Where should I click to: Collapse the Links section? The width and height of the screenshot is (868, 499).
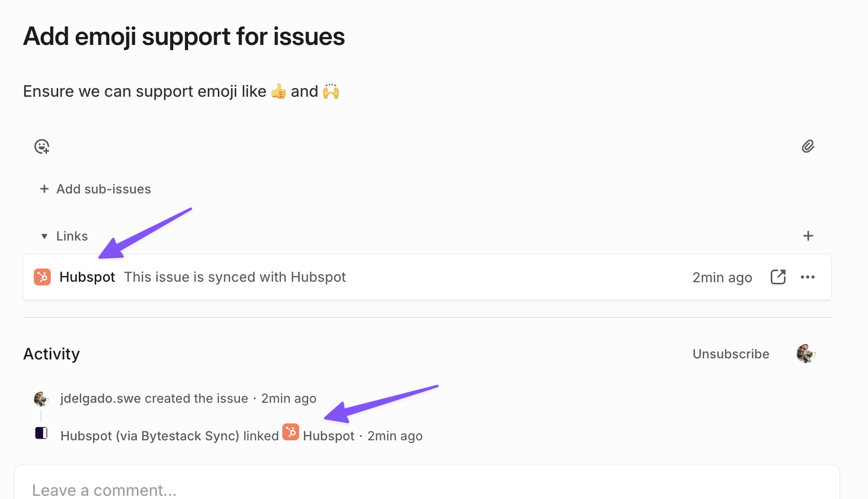click(44, 236)
